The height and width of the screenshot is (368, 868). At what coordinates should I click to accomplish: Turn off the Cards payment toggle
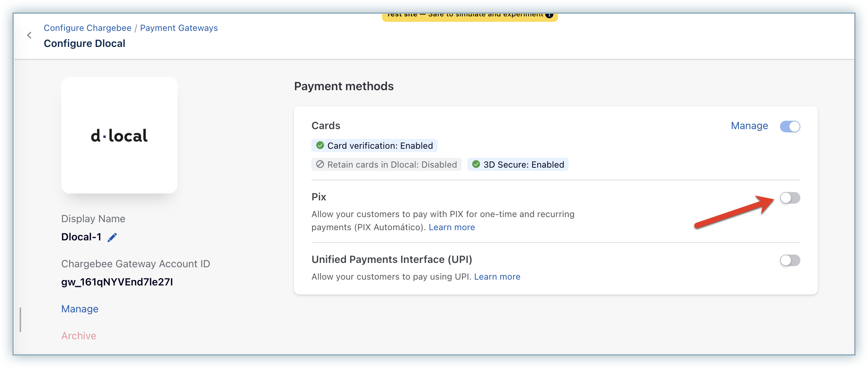point(790,127)
